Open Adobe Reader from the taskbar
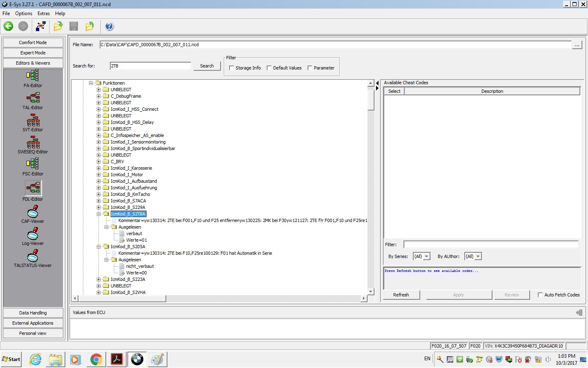This screenshot has height=368, width=588. (x=117, y=360)
